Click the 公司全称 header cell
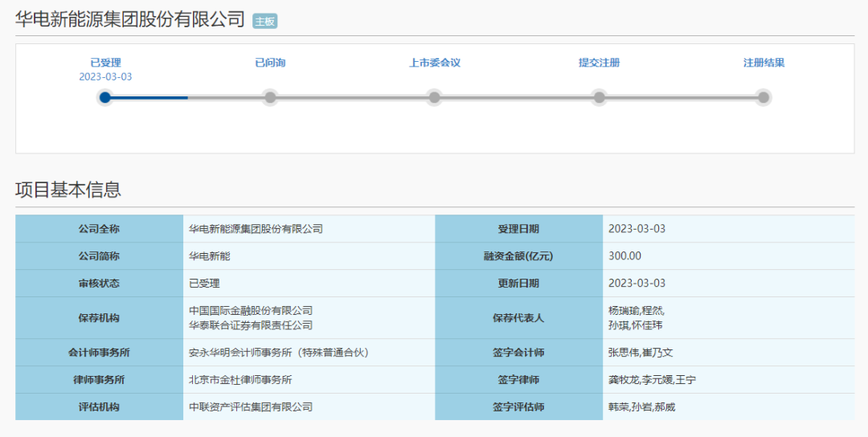The image size is (868, 437). coord(99,229)
